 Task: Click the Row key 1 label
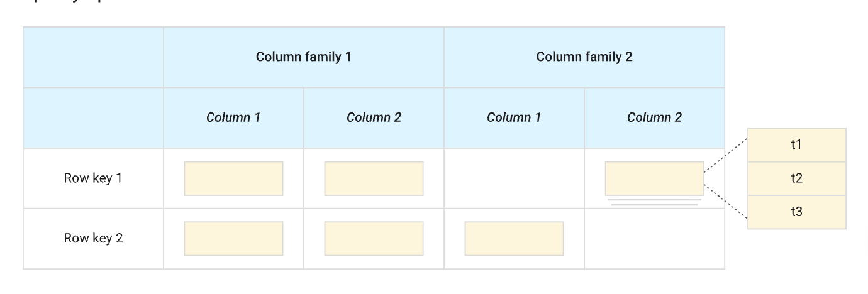pyautogui.click(x=93, y=178)
